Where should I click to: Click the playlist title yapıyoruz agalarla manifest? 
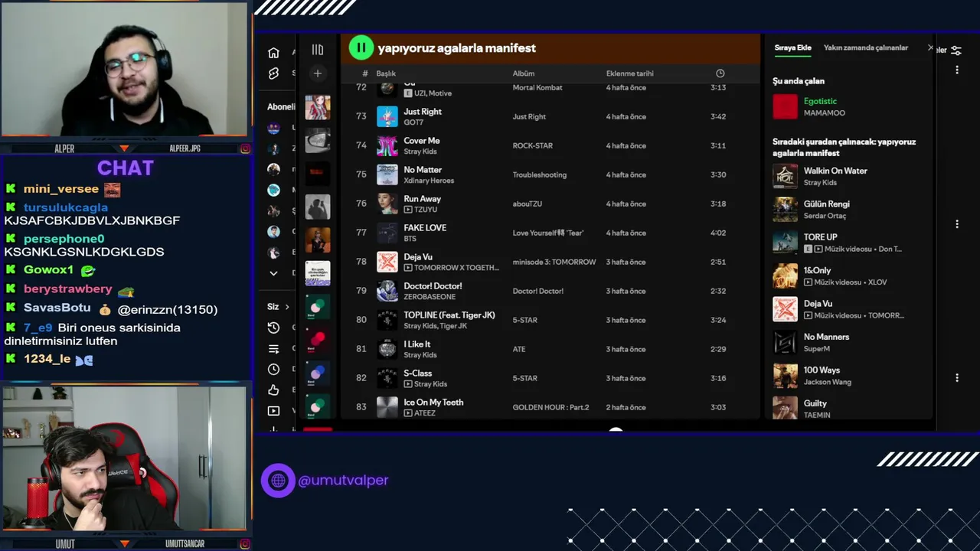tap(456, 47)
